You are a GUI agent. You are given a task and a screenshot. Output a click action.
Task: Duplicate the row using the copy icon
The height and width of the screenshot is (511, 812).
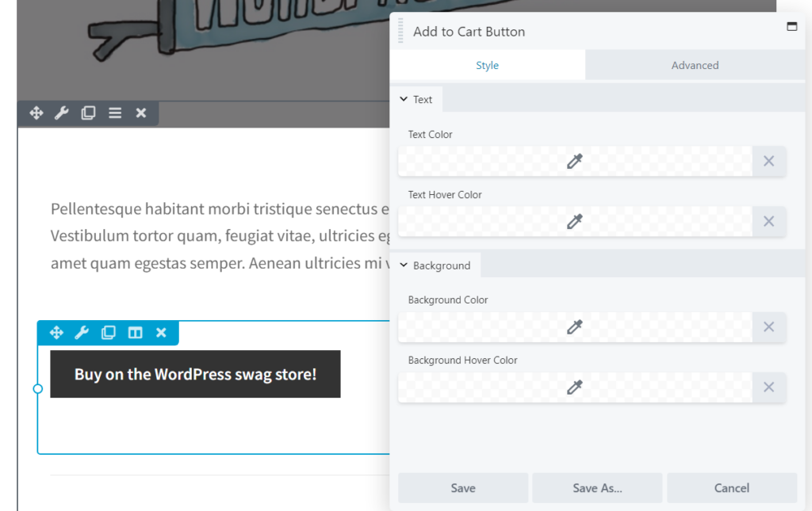pyautogui.click(x=88, y=113)
